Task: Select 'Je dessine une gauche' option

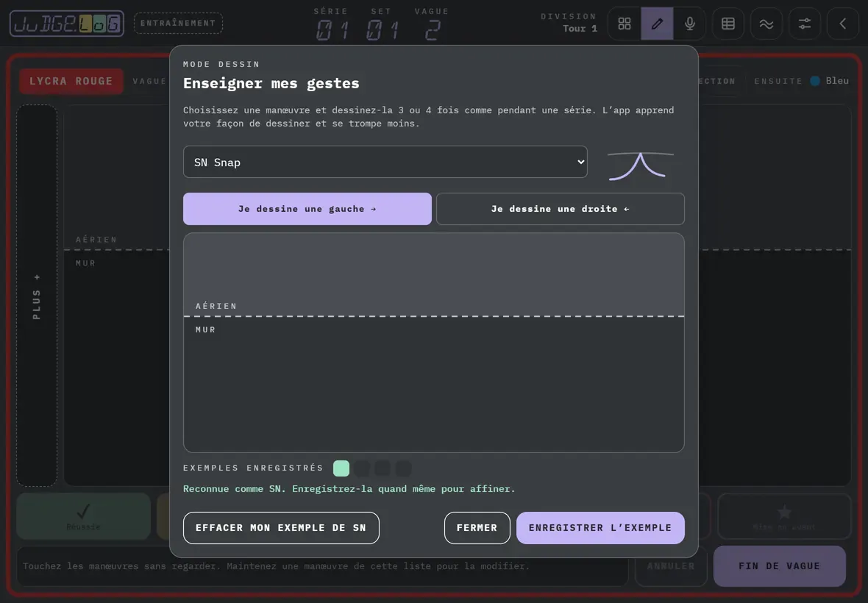Action: [x=307, y=209]
